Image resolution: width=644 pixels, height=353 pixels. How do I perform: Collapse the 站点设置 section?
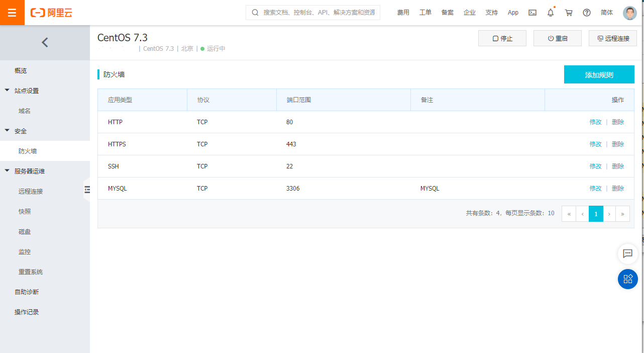click(7, 91)
